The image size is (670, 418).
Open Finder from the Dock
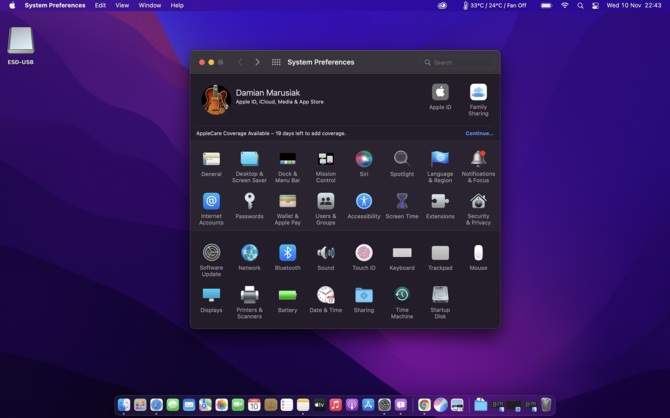[x=124, y=404]
